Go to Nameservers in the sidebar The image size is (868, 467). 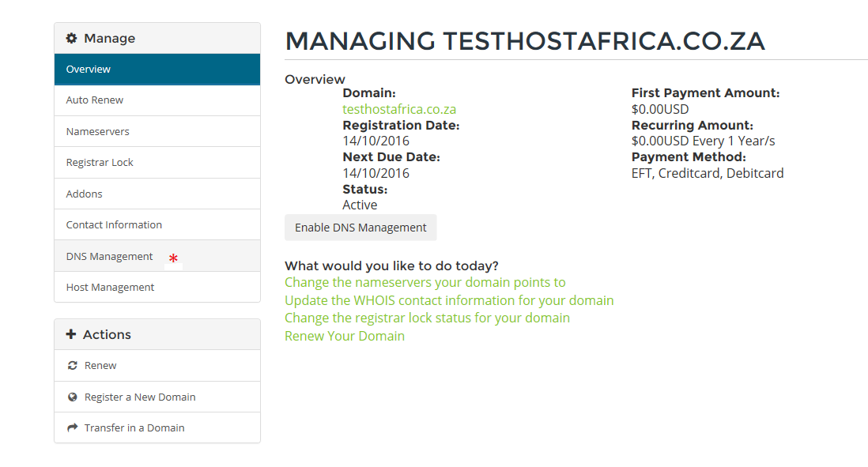157,132
